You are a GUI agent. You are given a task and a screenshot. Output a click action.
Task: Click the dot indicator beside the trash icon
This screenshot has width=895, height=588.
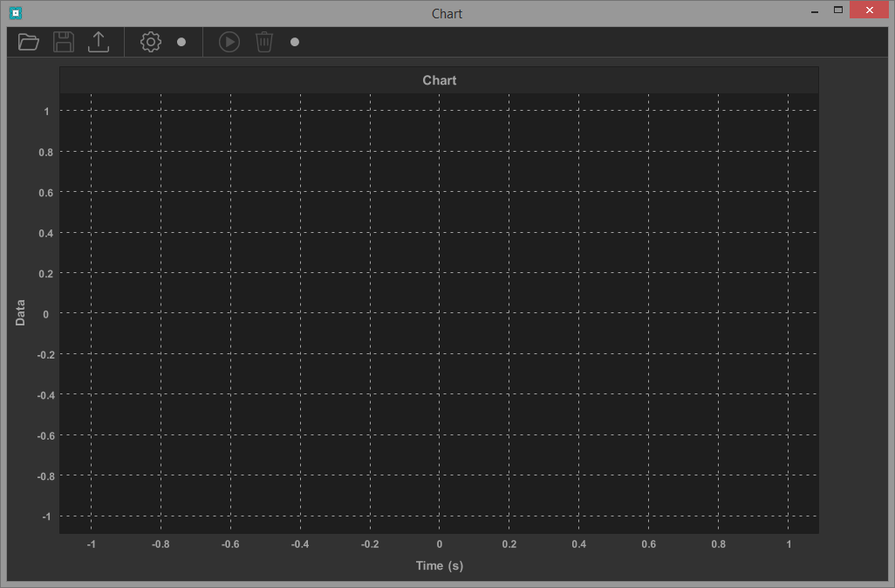295,42
